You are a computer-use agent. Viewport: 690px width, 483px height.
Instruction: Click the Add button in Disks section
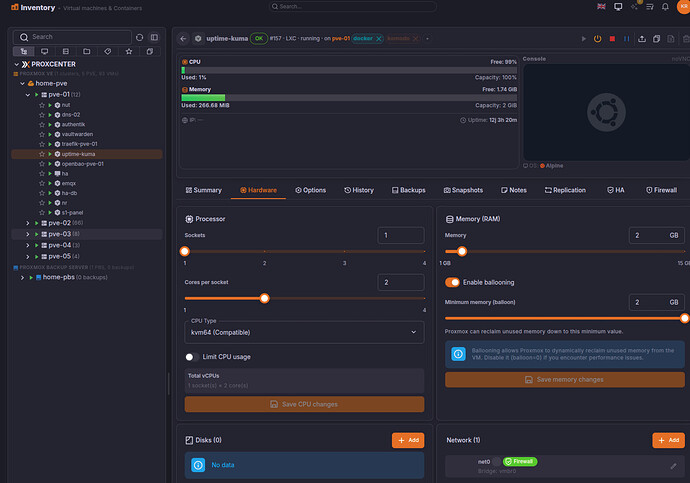(x=408, y=440)
